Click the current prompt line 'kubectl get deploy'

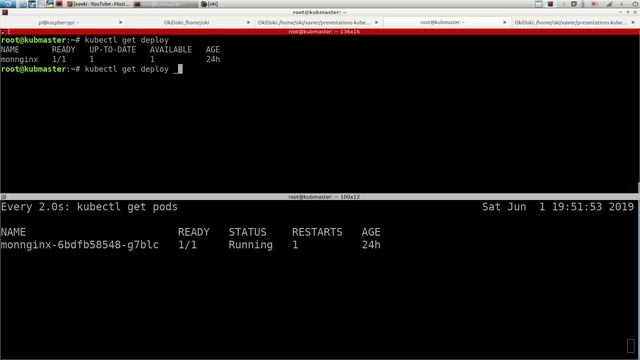92,69
